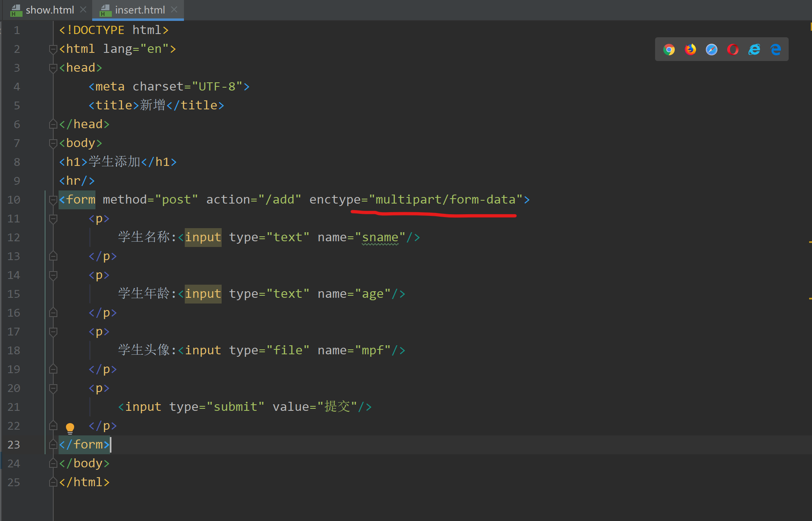Screen dimensions: 812x521
Task: Click line number 23 in gutter
Action: 14,445
